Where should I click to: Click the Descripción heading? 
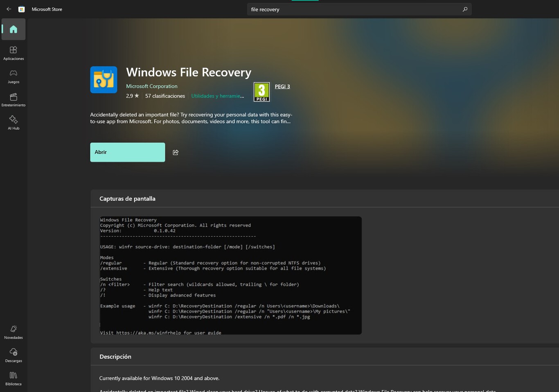pyautogui.click(x=115, y=357)
